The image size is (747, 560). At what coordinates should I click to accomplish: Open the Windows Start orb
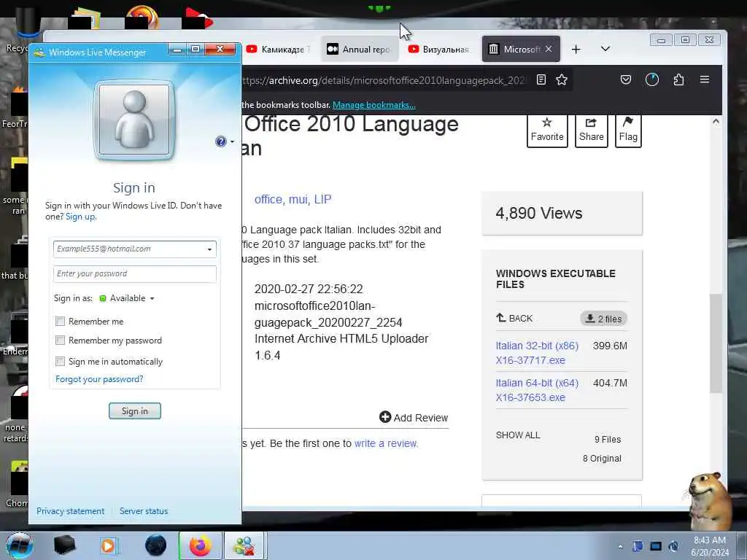click(19, 545)
